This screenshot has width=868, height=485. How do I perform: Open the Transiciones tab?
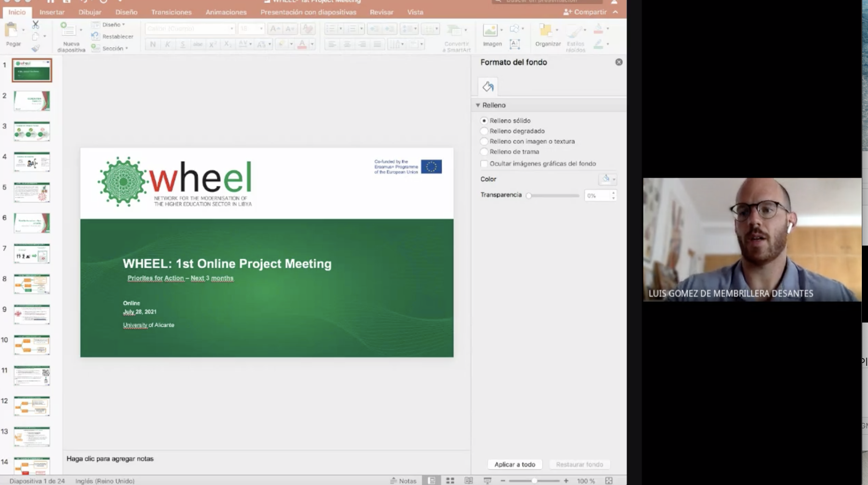click(x=171, y=12)
